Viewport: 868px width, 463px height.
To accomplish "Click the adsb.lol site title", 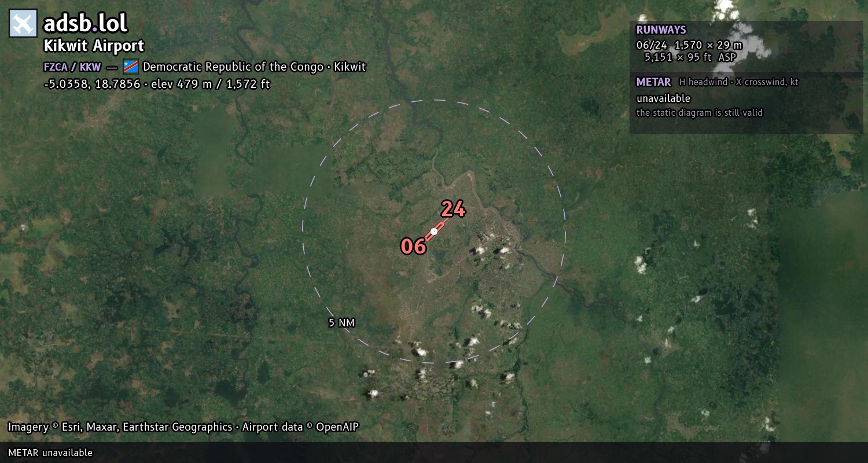I will (x=85, y=23).
